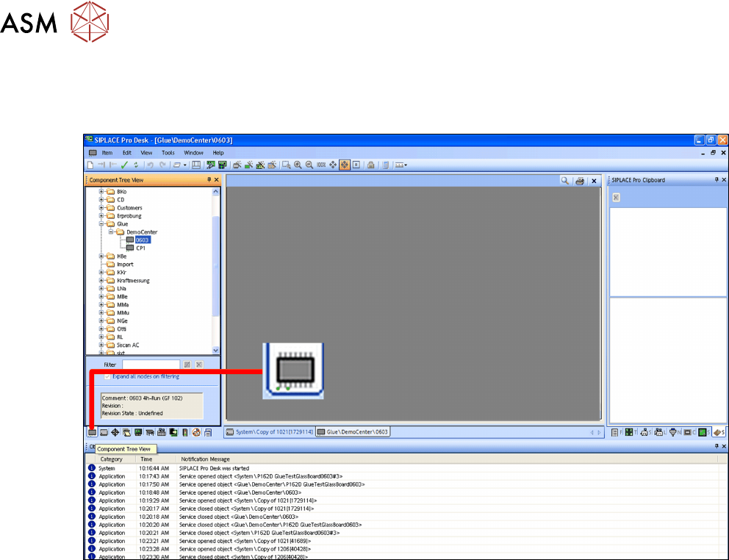Collapse the Glue folder node

click(101, 223)
